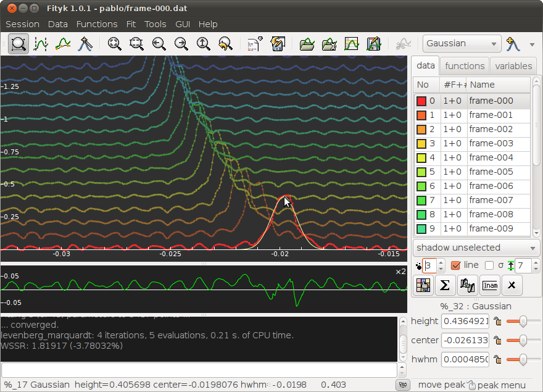Click the No column header
This screenshot has height=392, width=543.
(x=426, y=85)
